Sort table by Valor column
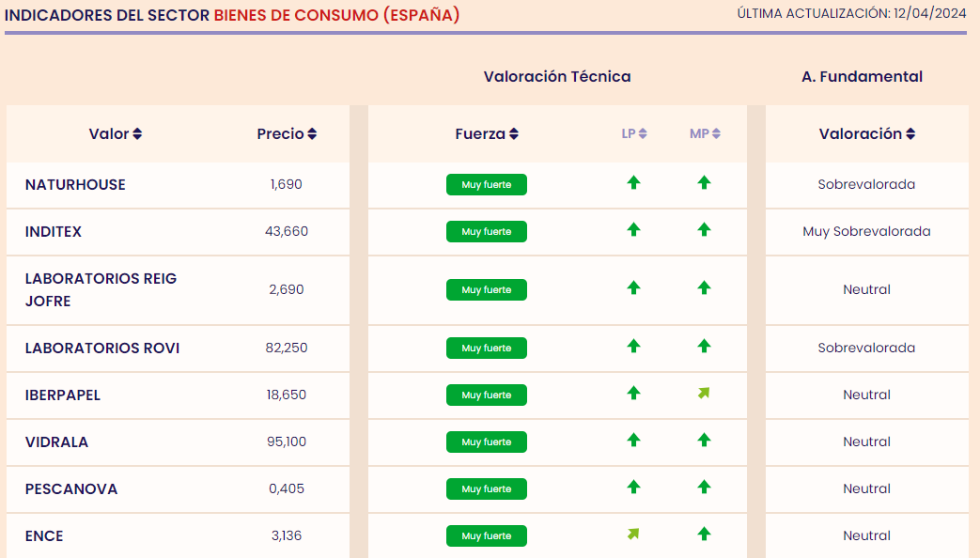The height and width of the screenshot is (558, 980). click(115, 134)
